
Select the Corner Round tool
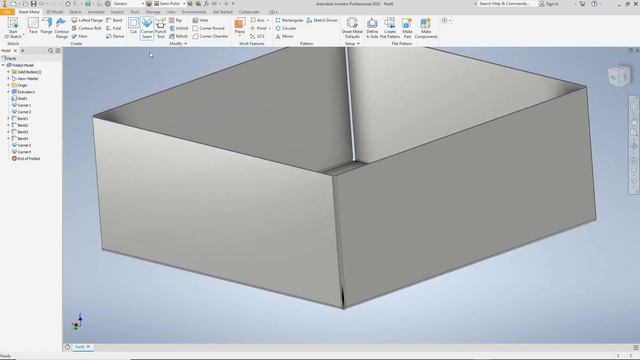coord(209,28)
